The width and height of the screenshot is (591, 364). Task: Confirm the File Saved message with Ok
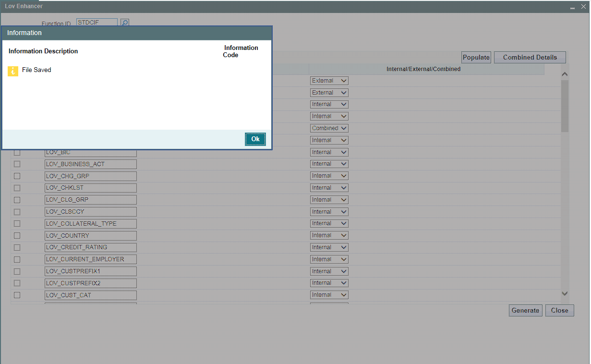tap(255, 139)
